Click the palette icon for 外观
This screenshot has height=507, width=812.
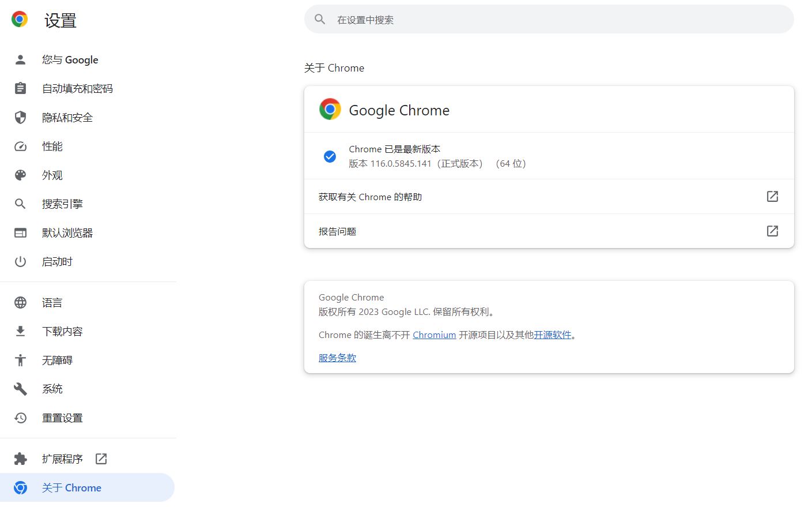(20, 175)
